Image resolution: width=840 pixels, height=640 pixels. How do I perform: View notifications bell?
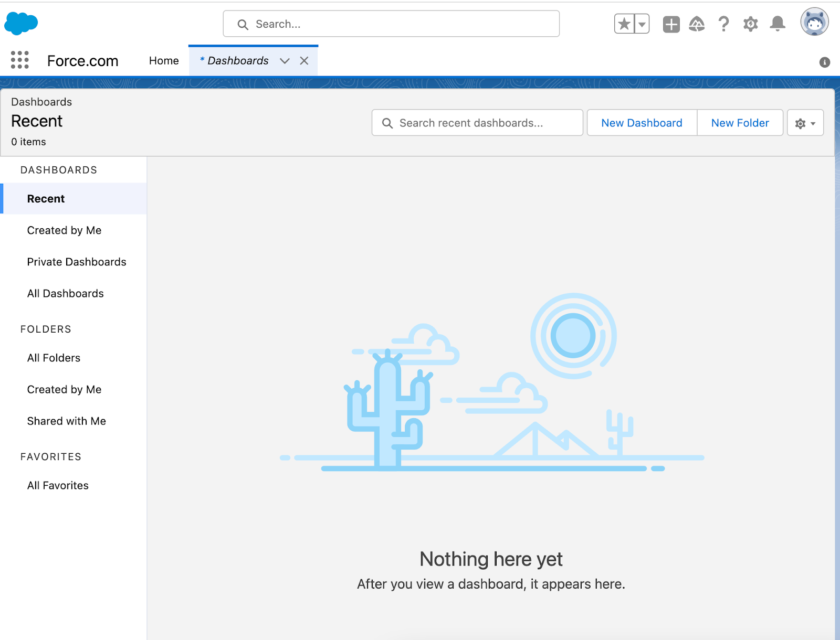[x=778, y=24]
